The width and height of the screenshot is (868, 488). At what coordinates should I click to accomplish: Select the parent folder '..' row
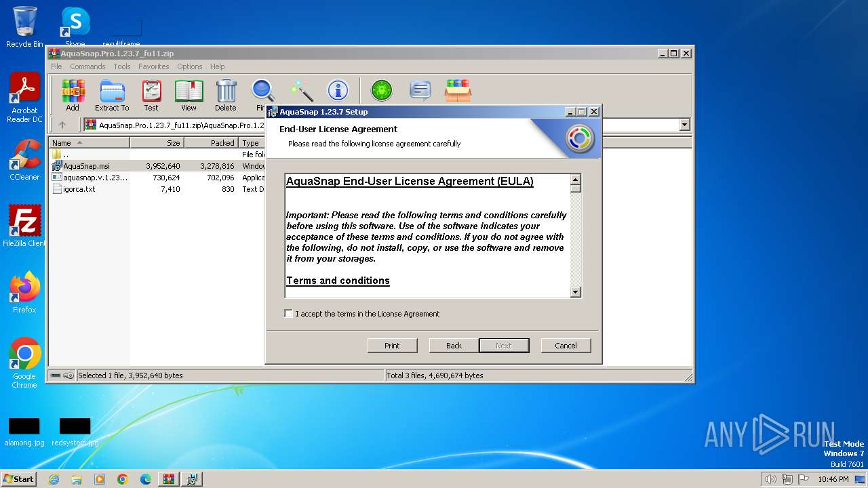(x=157, y=155)
